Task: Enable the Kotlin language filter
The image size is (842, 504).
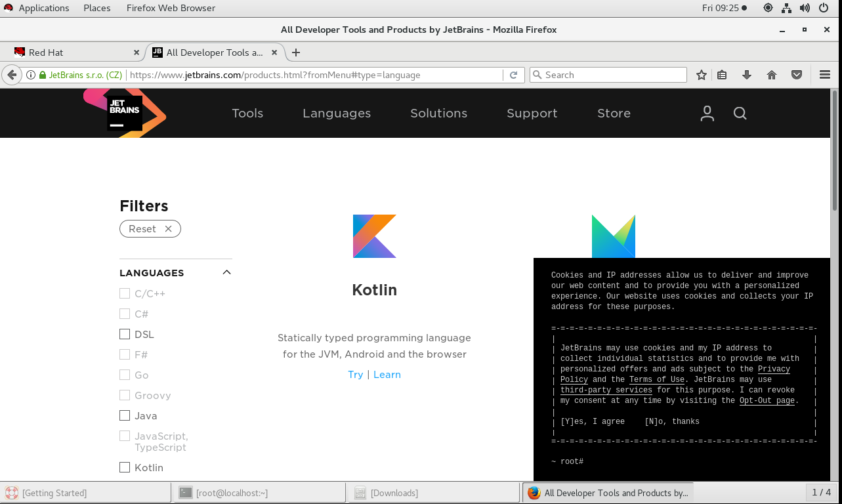Action: point(125,467)
